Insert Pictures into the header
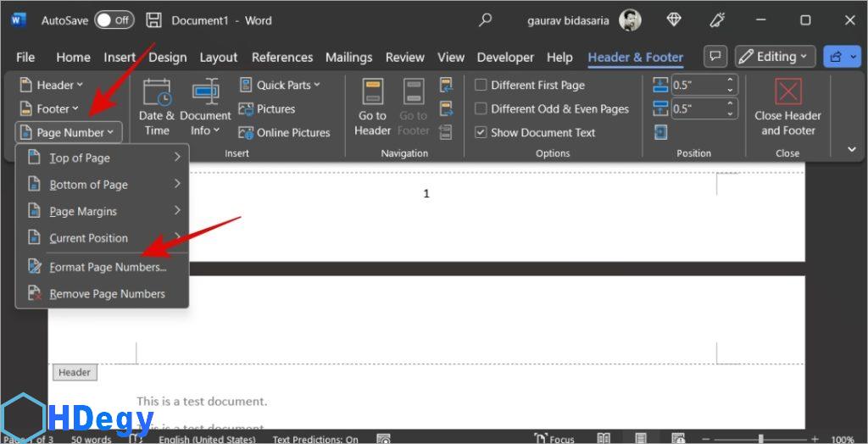Screen dimensions: 868x444 click(x=267, y=108)
